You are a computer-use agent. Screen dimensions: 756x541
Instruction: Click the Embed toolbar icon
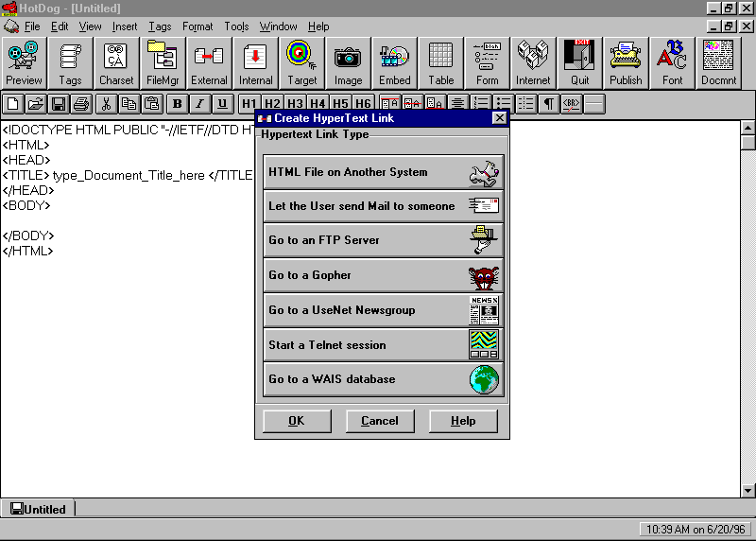pyautogui.click(x=394, y=63)
